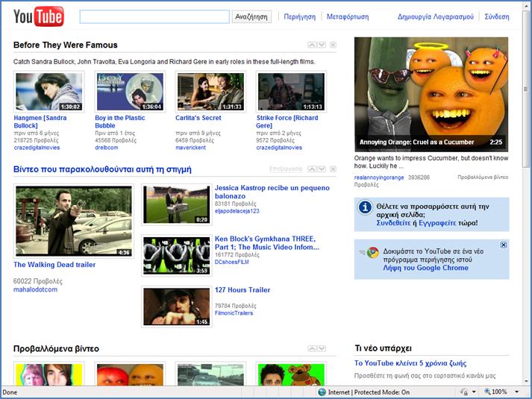Click the 127 Hours Trailer title link
This screenshot has height=399, width=532.
[242, 290]
